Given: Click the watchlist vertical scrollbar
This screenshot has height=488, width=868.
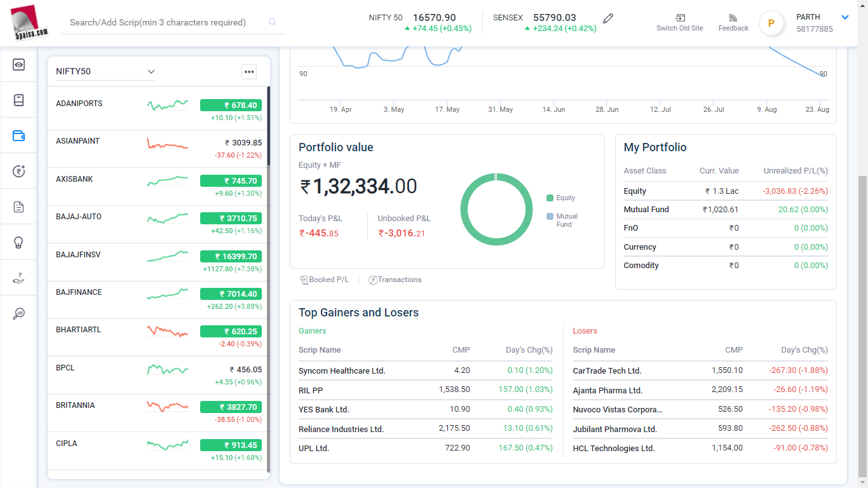Looking at the screenshot, I should pyautogui.click(x=269, y=127).
